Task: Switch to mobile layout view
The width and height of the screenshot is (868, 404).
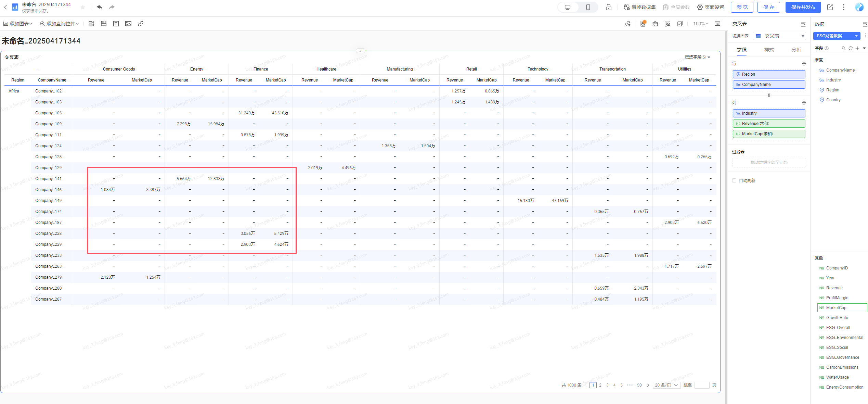Action: pyautogui.click(x=588, y=7)
